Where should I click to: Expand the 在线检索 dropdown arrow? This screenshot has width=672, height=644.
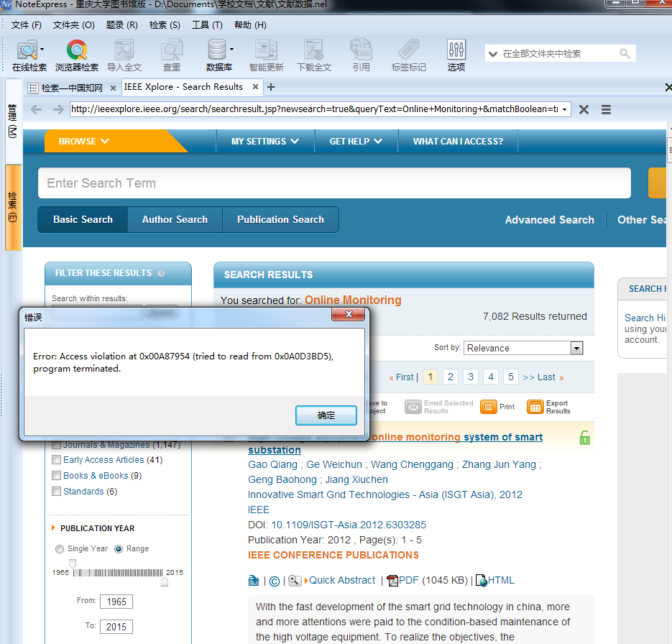(42, 50)
